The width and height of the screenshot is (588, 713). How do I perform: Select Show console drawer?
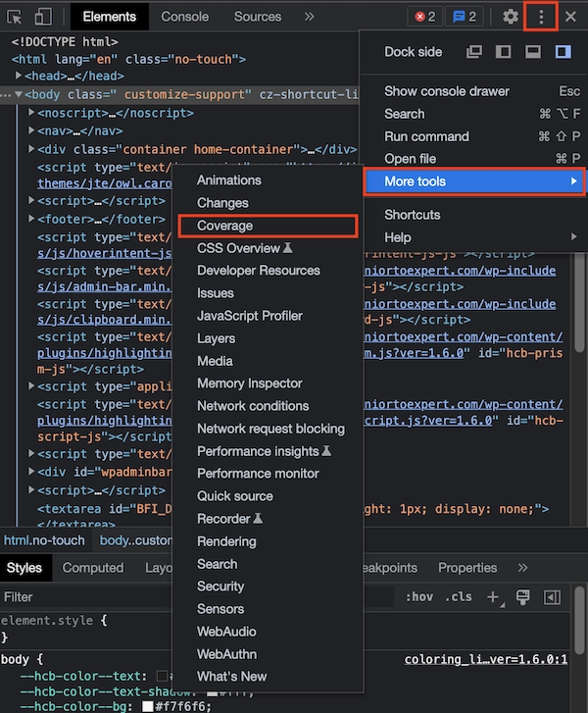(473, 91)
